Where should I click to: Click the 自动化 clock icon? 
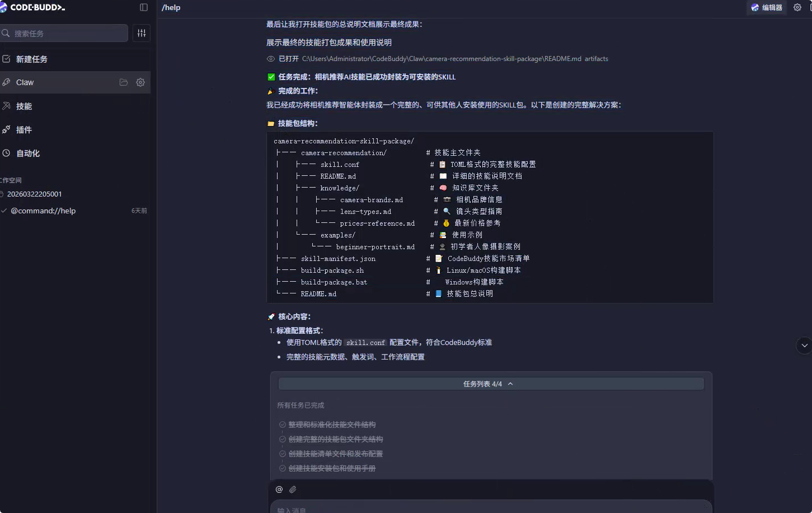6,153
